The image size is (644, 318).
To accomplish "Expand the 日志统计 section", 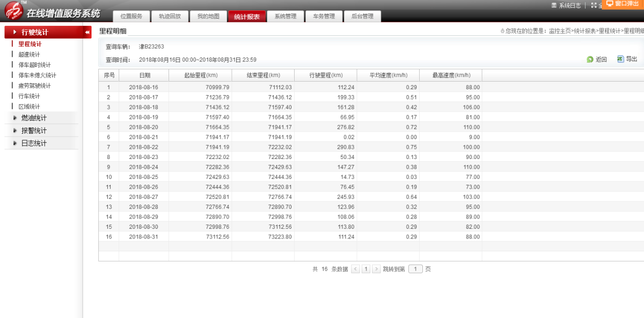I will point(34,143).
